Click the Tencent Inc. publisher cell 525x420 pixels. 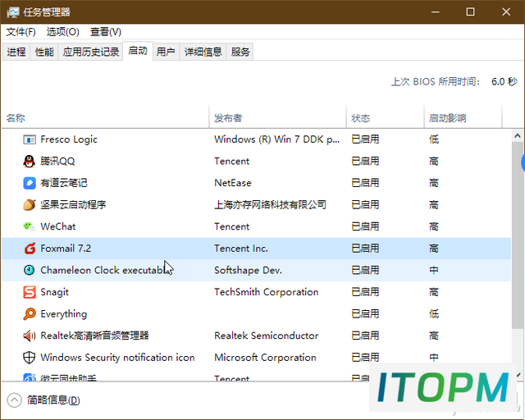pyautogui.click(x=241, y=249)
